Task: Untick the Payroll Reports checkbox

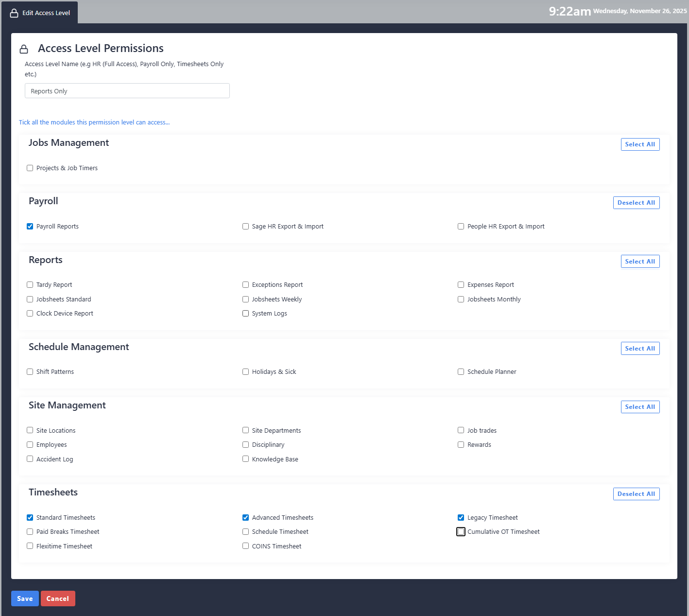Action: 30,227
